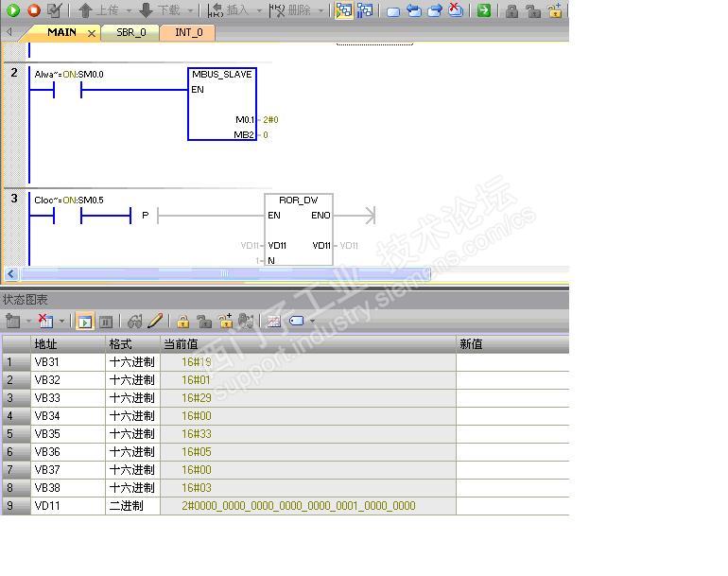Click the unforce open-lock icon in the status chart toolbar
This screenshot has height=576, width=728.
tap(204, 321)
